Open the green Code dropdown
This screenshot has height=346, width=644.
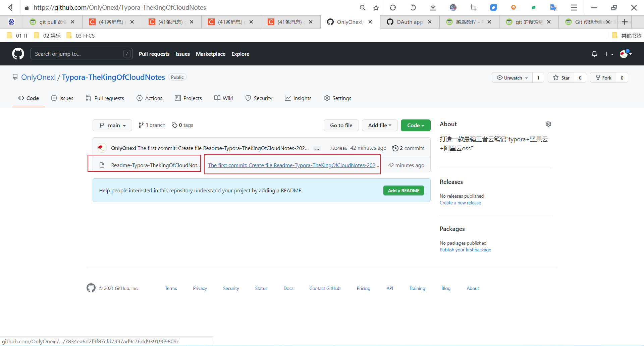(x=416, y=125)
